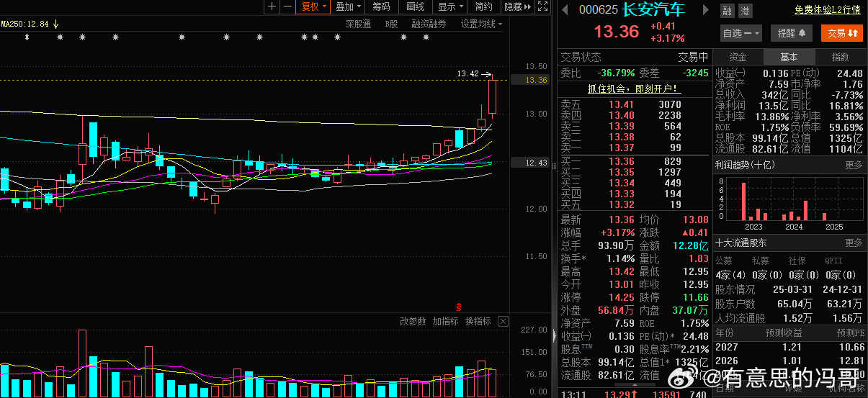
Task: Click 卖五 price 13.41
Action: click(x=621, y=104)
